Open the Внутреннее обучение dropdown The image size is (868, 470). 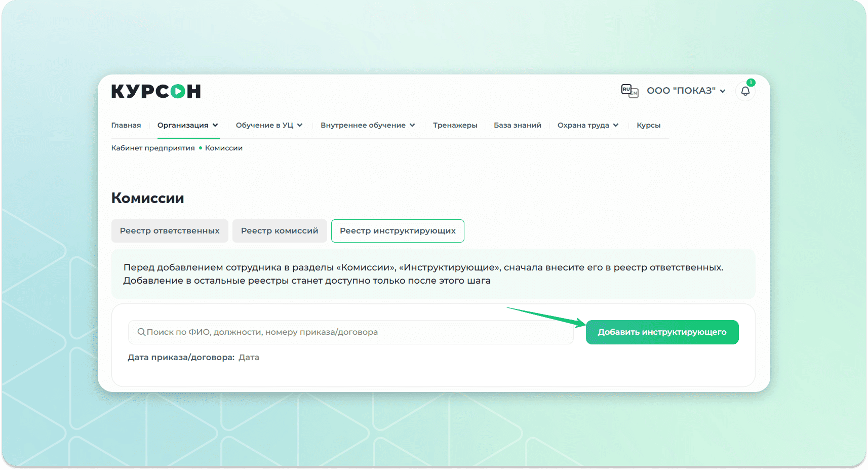(x=367, y=125)
